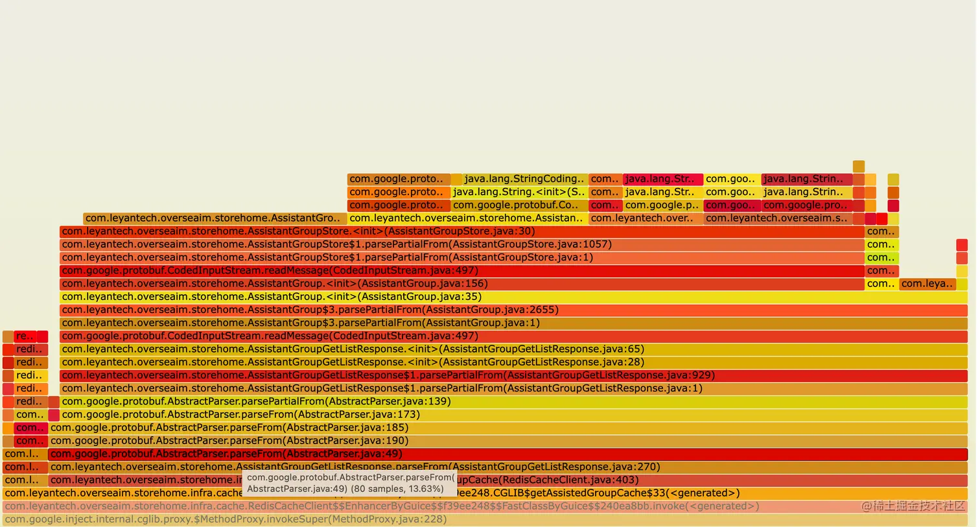This screenshot has width=980, height=527.
Task: Select the MethodProxy.invokeSuper(MethodProxy.java:228) frame
Action: tap(485, 519)
